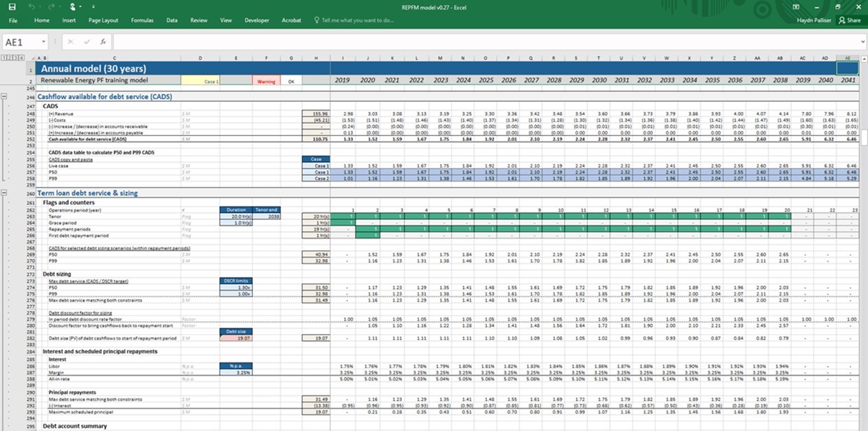This screenshot has height=431, width=868.
Task: Collapse the Cashflow available for debt service group
Action: coord(4,97)
